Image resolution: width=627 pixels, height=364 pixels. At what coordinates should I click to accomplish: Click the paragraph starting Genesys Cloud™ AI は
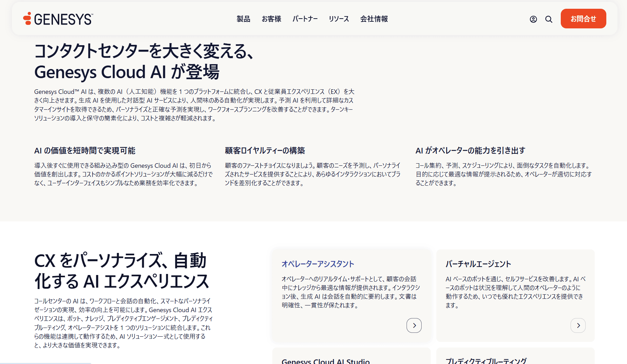(194, 105)
